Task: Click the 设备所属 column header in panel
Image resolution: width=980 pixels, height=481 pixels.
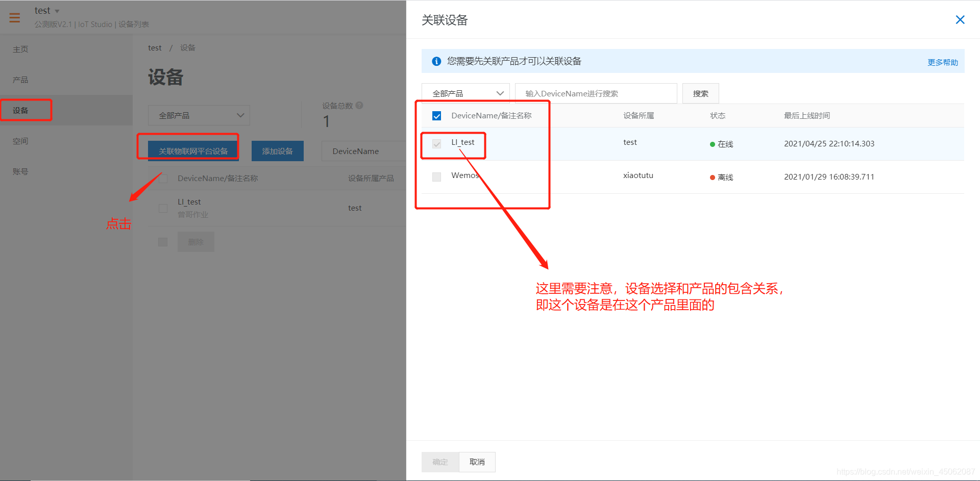Action: point(639,116)
